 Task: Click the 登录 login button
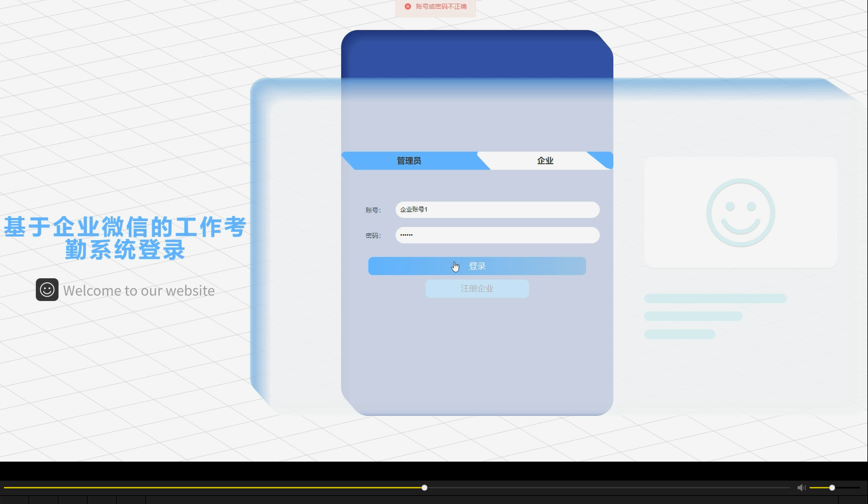(477, 266)
